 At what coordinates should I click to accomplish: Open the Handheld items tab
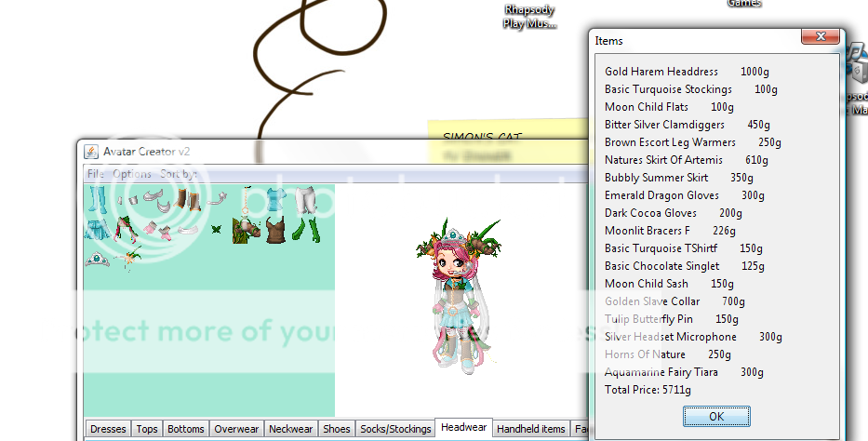coord(530,429)
